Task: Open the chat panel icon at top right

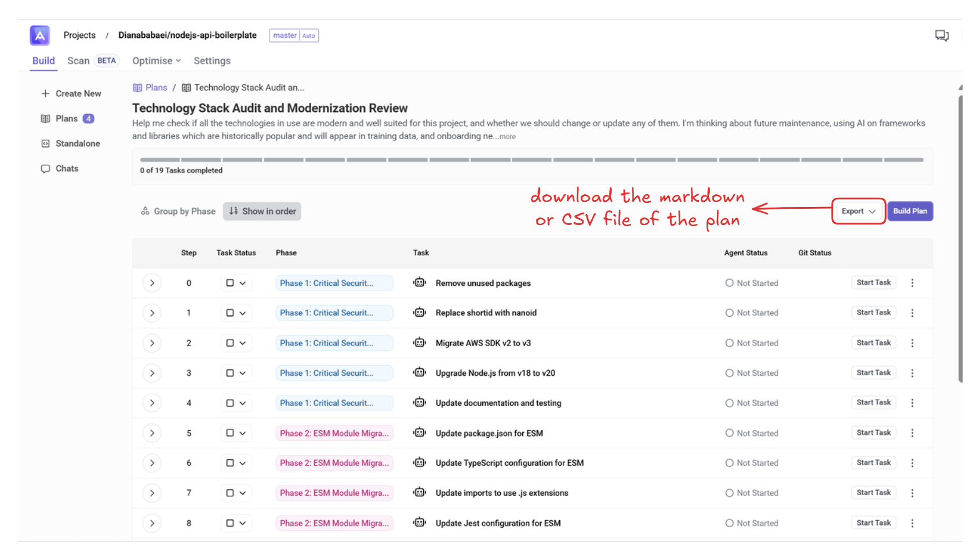Action: tap(941, 35)
